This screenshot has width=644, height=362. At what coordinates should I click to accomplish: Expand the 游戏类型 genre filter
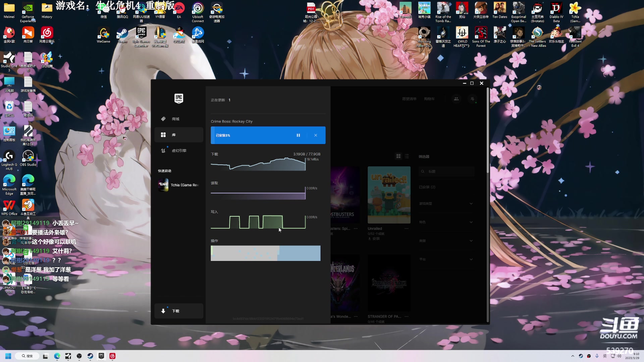point(446,203)
